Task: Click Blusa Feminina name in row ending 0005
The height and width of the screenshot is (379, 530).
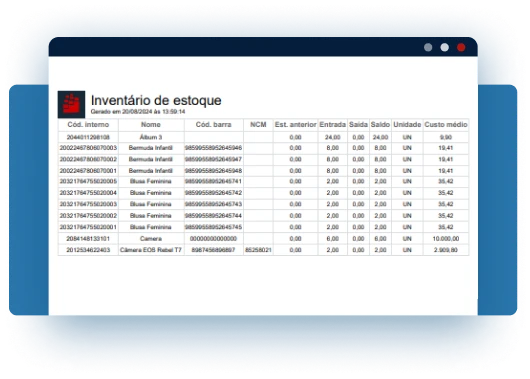Action: click(x=151, y=181)
